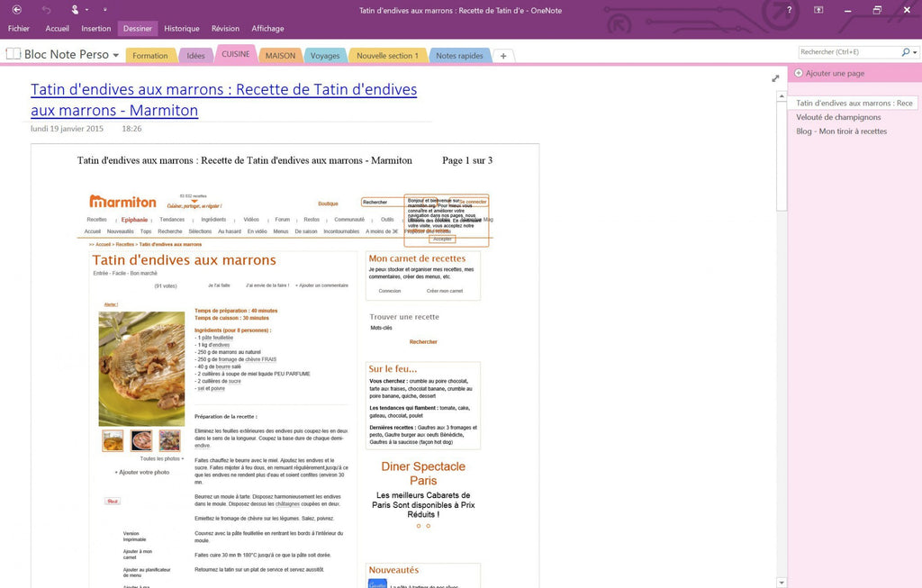Viewport: 922px width, 588px height.
Task: Click the first small photo thumbnail under the recipe photo
Action: pyautogui.click(x=113, y=440)
